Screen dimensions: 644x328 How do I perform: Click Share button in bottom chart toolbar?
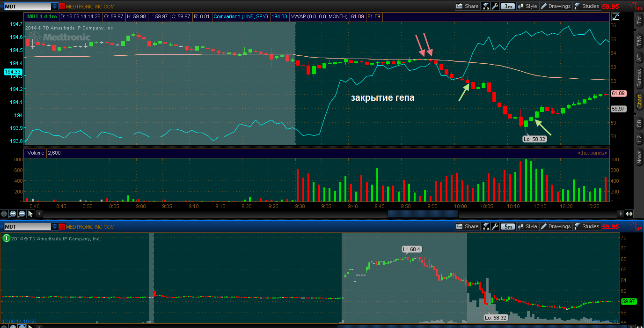pyautogui.click(x=467, y=226)
